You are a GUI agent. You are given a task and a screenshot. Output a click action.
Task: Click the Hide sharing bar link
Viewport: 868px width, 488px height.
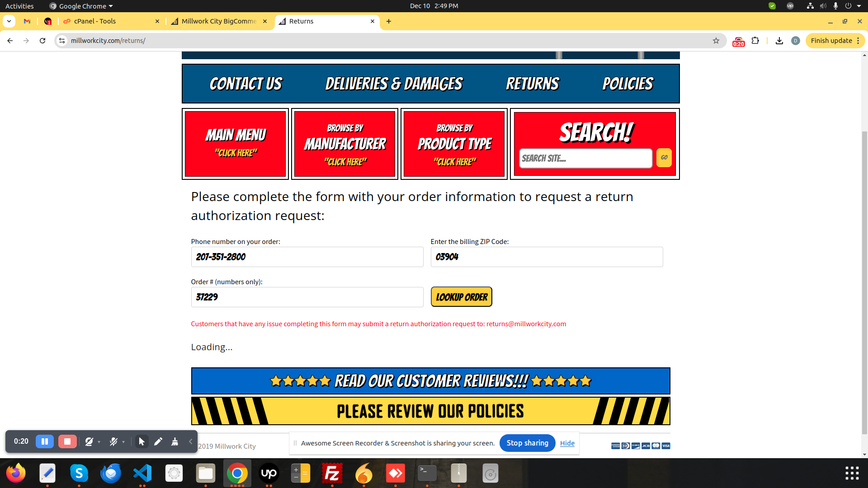567,443
